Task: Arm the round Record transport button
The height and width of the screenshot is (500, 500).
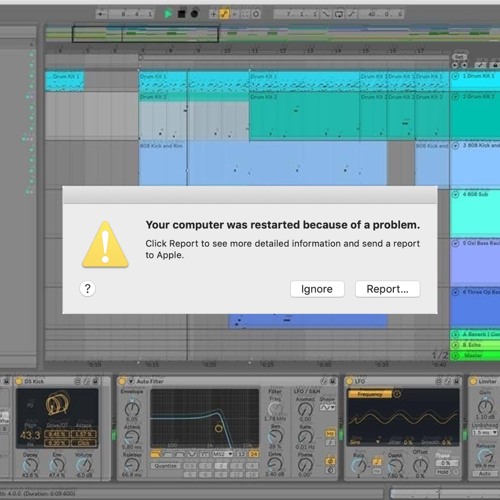Action: coord(194,14)
